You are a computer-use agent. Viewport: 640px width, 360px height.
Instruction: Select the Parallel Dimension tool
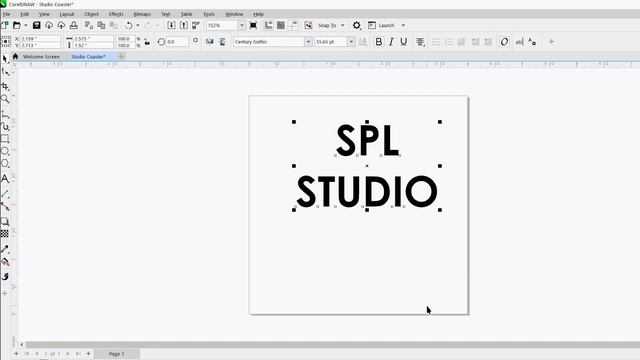pos(5,194)
